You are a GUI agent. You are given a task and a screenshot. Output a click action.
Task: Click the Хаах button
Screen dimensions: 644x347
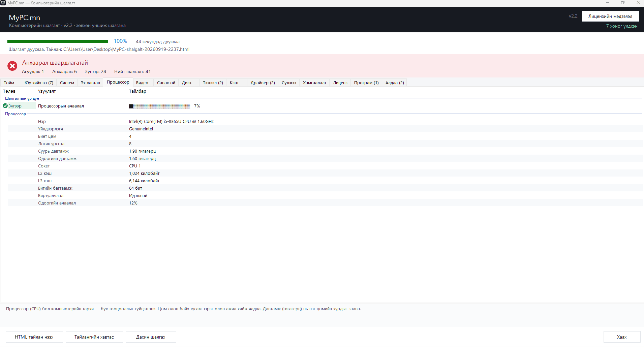coord(622,337)
